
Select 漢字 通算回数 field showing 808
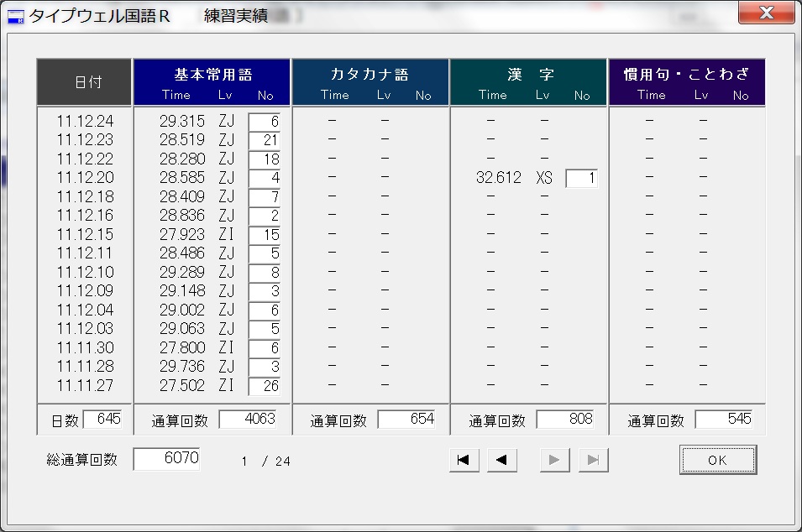point(565,419)
